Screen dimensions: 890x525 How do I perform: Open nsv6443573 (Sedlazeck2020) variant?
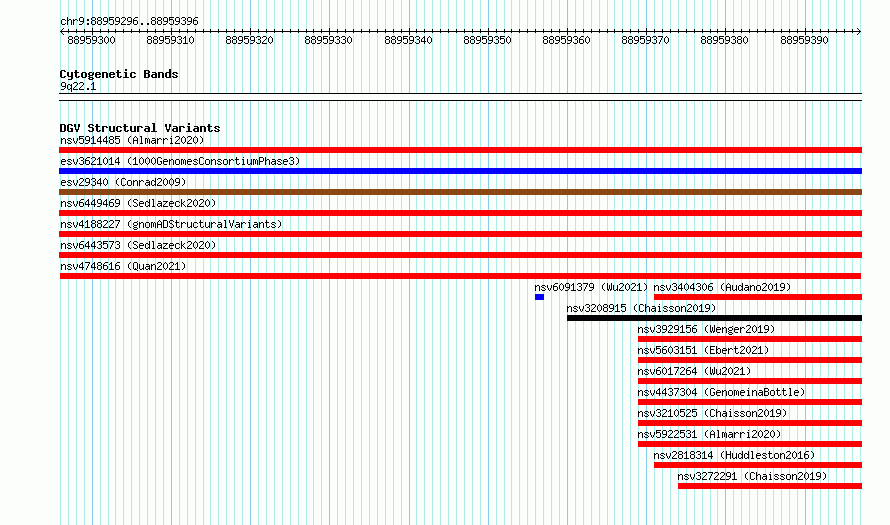coord(138,245)
